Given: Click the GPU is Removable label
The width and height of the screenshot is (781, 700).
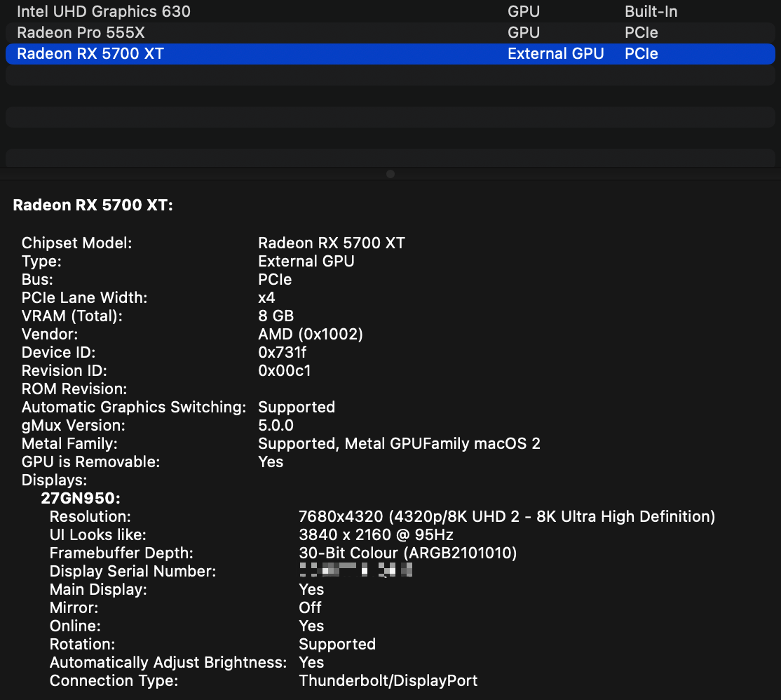Looking at the screenshot, I should click(x=90, y=462).
